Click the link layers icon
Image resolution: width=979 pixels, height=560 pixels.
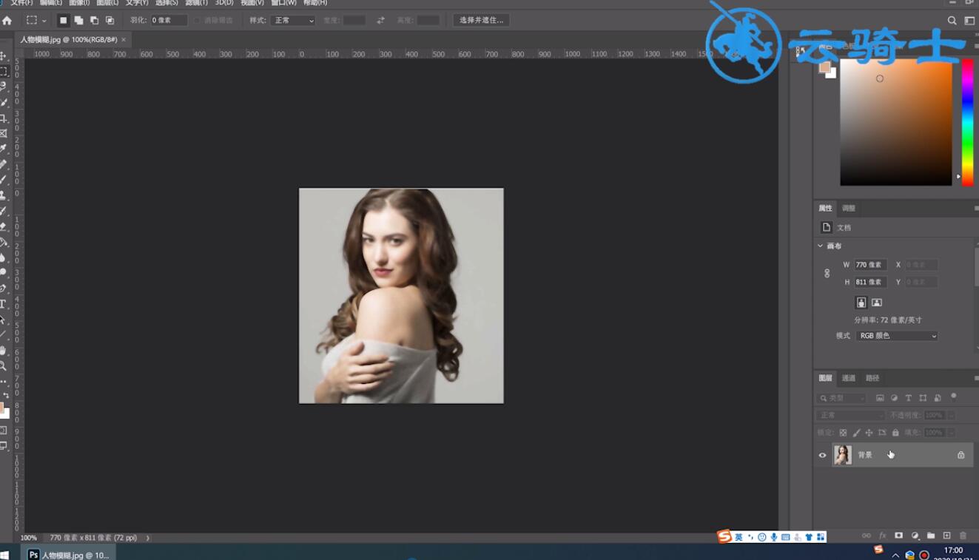pyautogui.click(x=866, y=536)
